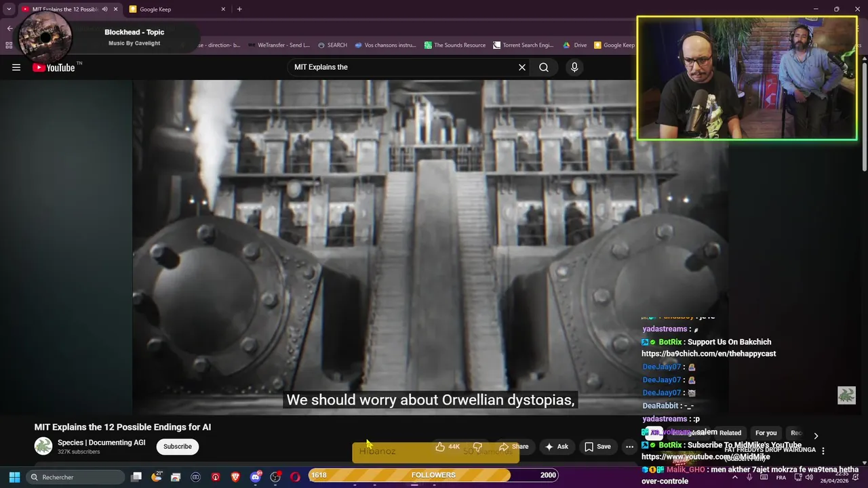Open the ba9chich.com support link in chat
Viewport: 868px width, 488px height.
709,354
